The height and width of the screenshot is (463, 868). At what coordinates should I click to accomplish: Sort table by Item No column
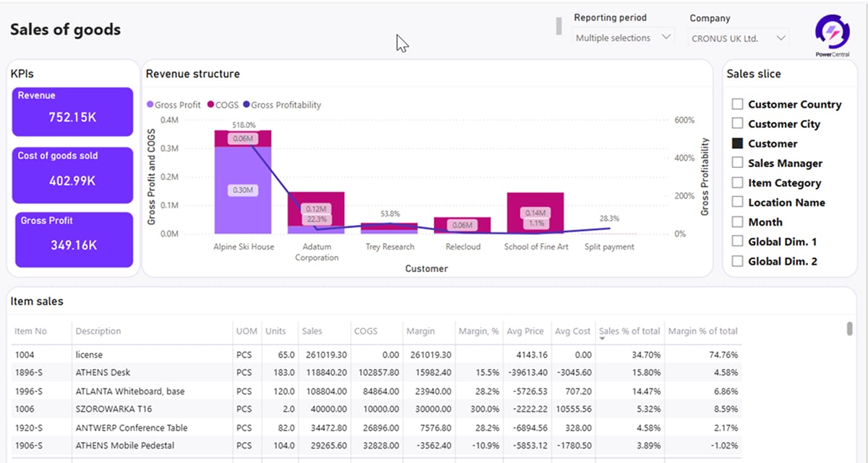click(31, 331)
